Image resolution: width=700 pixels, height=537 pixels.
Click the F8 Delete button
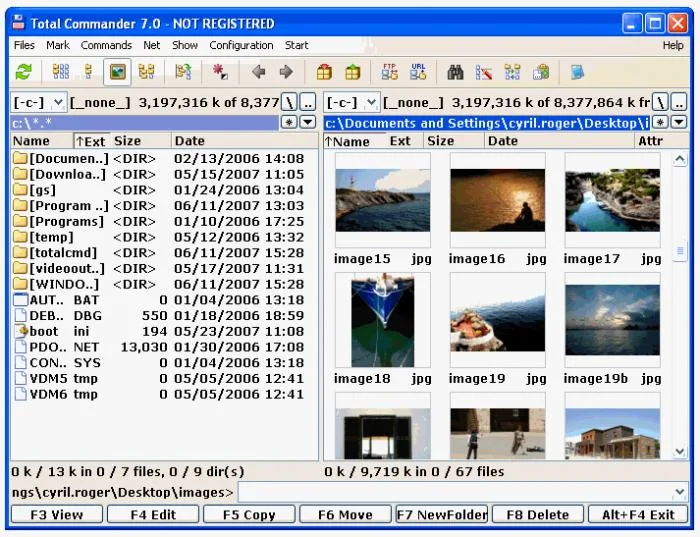click(538, 514)
